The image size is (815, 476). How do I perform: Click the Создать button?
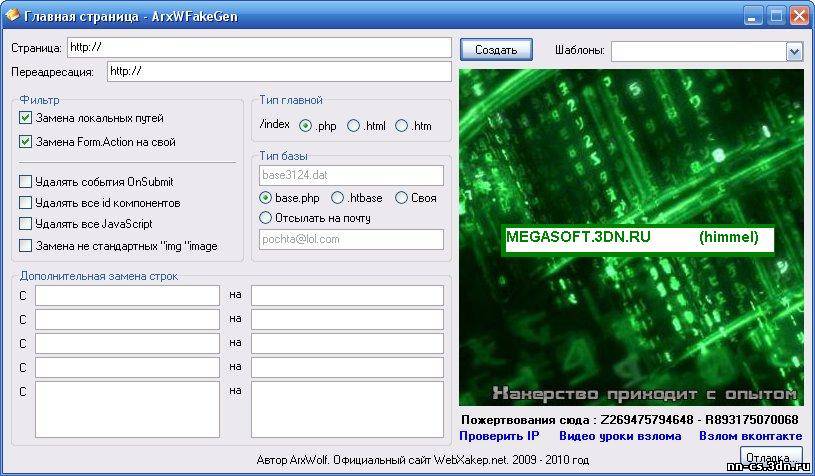tap(496, 50)
